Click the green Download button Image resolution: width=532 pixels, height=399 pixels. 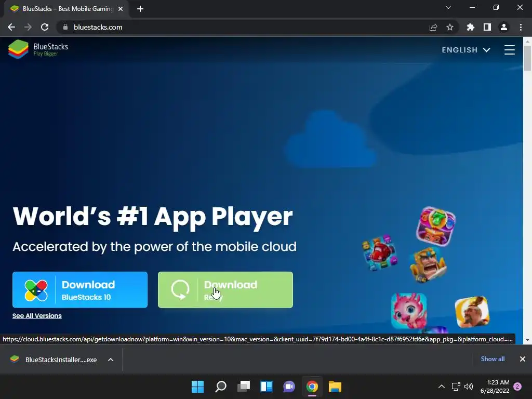point(225,290)
